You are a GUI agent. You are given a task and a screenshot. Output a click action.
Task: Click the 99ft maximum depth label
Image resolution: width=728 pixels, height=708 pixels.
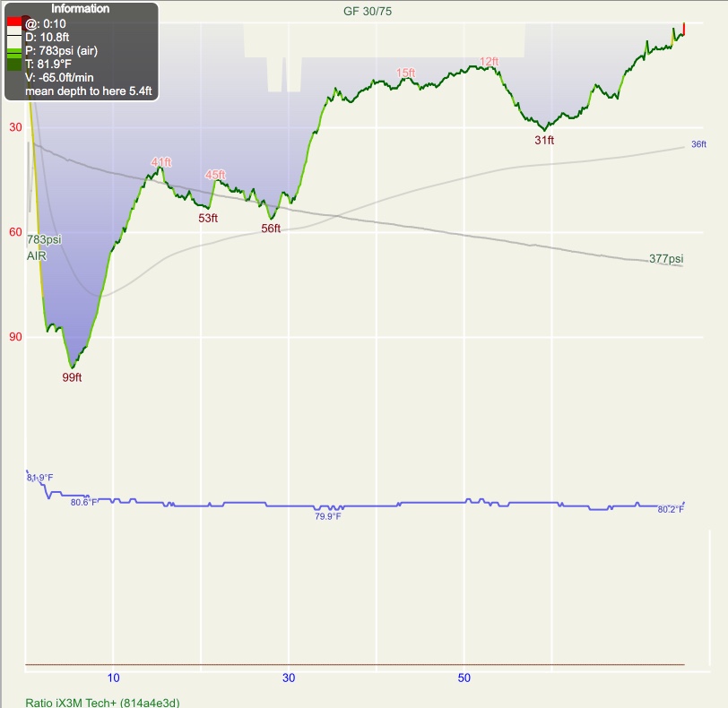[x=72, y=377]
